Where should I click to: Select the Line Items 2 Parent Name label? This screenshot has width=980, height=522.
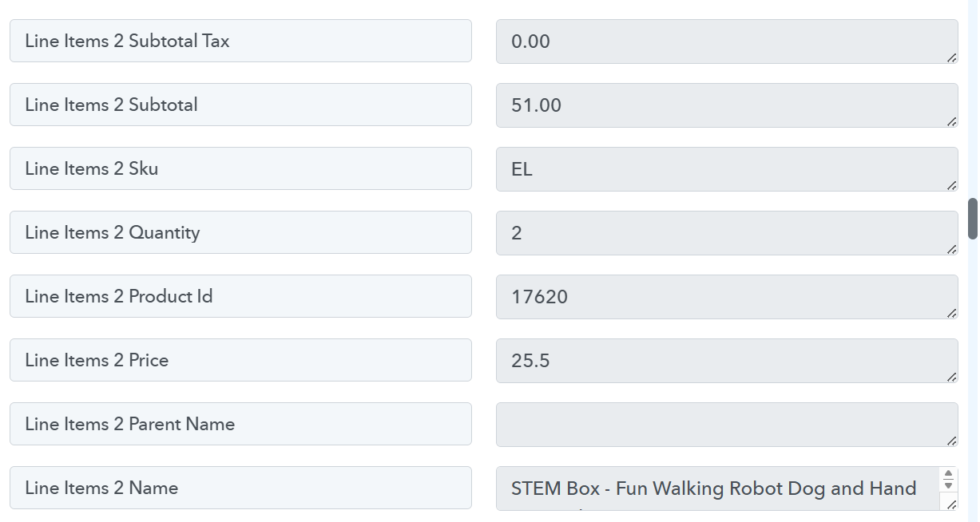[x=240, y=424]
